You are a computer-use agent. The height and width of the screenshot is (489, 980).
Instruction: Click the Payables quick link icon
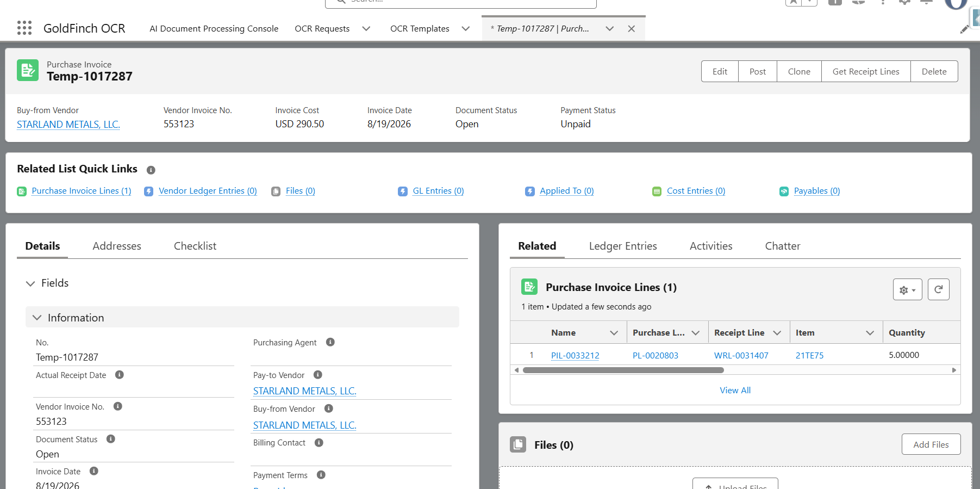click(x=784, y=191)
